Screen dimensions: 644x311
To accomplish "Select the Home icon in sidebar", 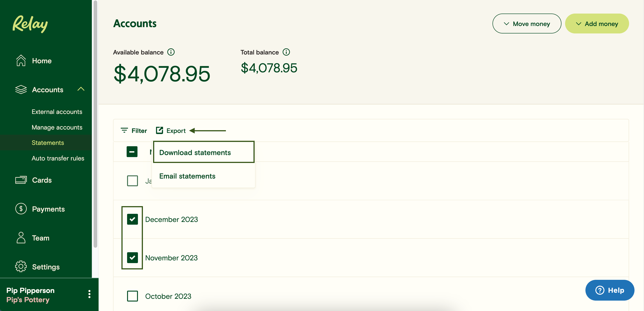I will 21,60.
